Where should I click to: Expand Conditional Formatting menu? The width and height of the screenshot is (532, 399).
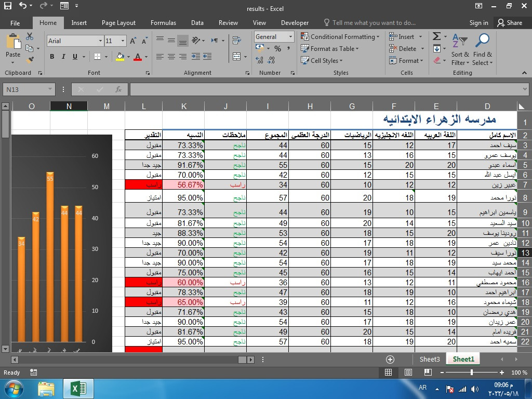point(340,37)
